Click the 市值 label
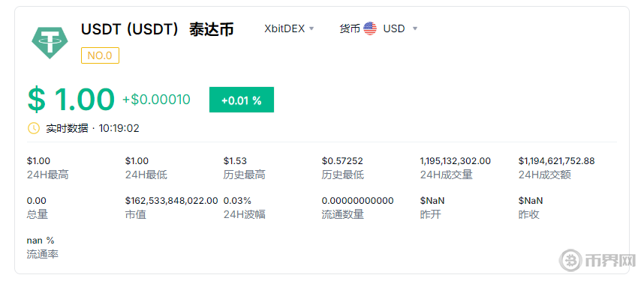 click(x=136, y=214)
